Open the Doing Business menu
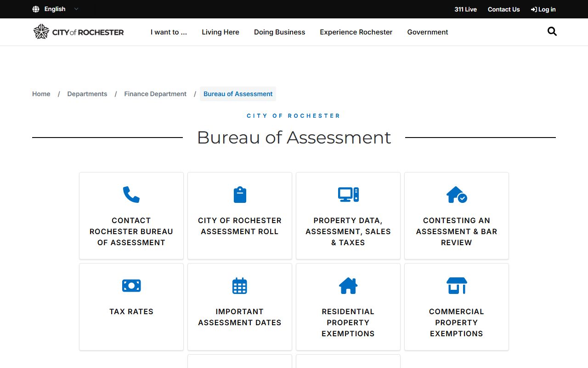The image size is (588, 368). 279,32
